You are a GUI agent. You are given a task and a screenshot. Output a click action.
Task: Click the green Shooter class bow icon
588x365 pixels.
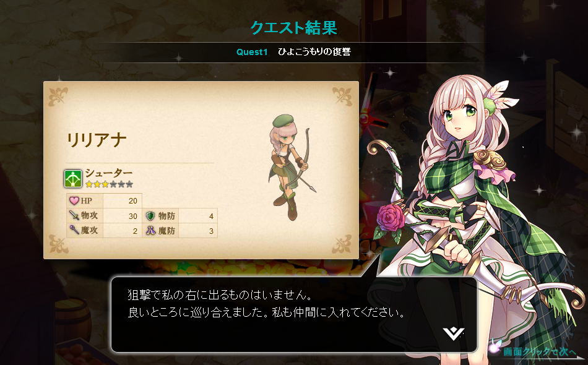(x=73, y=178)
